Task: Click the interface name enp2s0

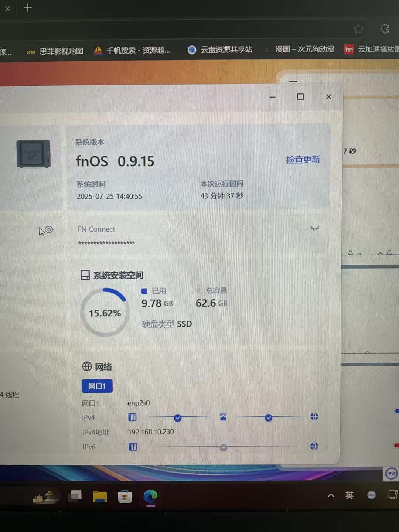Action: pyautogui.click(x=139, y=403)
